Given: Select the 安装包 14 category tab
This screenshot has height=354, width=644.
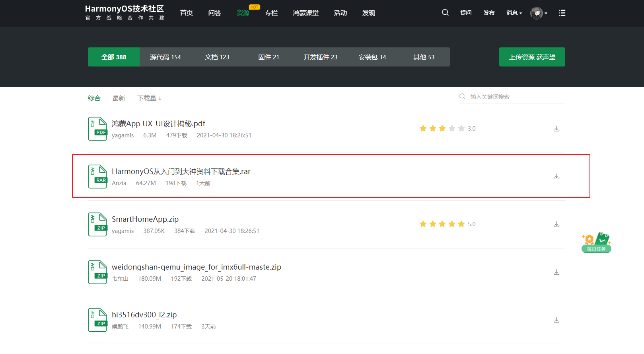Looking at the screenshot, I should point(372,57).
